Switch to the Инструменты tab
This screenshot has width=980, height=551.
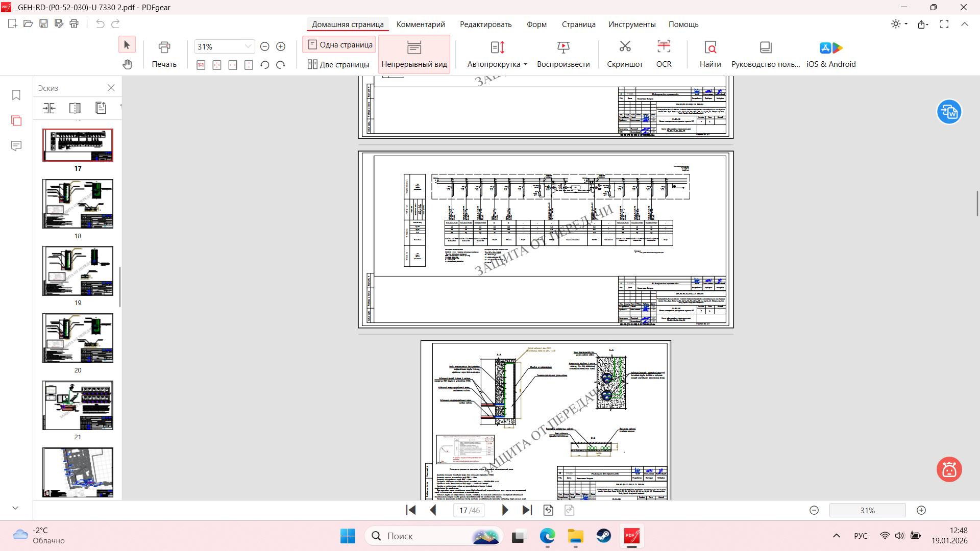coord(631,24)
